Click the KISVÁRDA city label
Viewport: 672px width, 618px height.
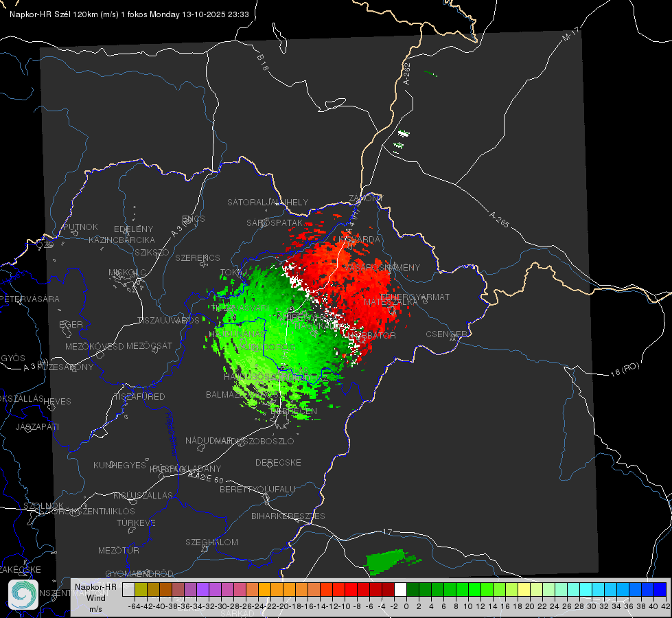click(359, 240)
